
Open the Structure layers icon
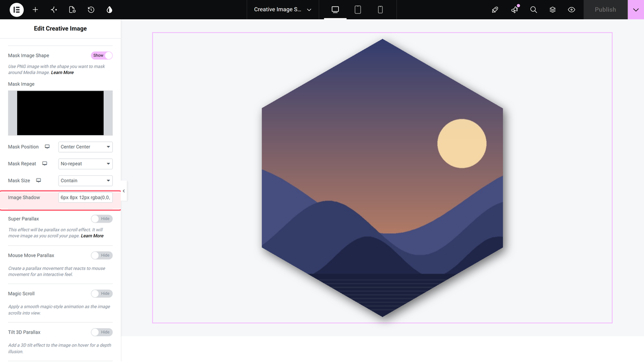553,10
